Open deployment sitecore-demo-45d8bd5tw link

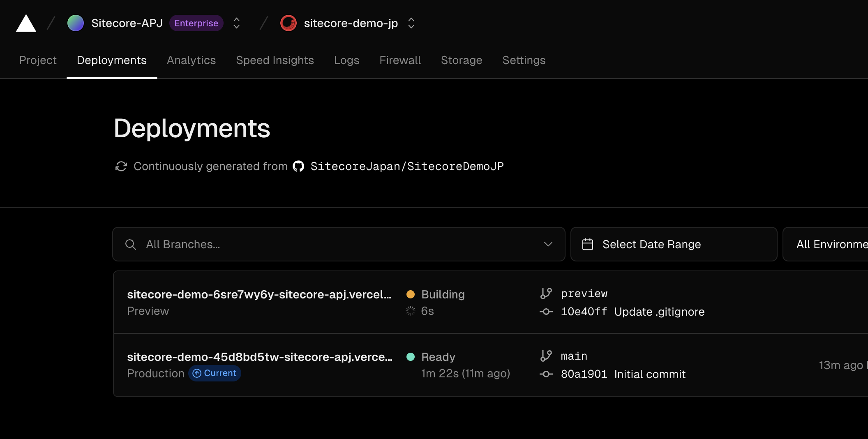pyautogui.click(x=260, y=357)
